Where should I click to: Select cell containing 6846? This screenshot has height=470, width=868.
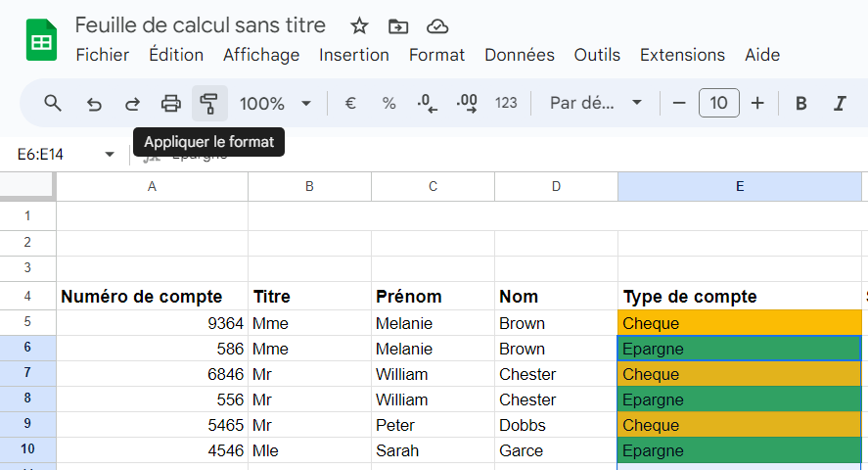[152, 374]
